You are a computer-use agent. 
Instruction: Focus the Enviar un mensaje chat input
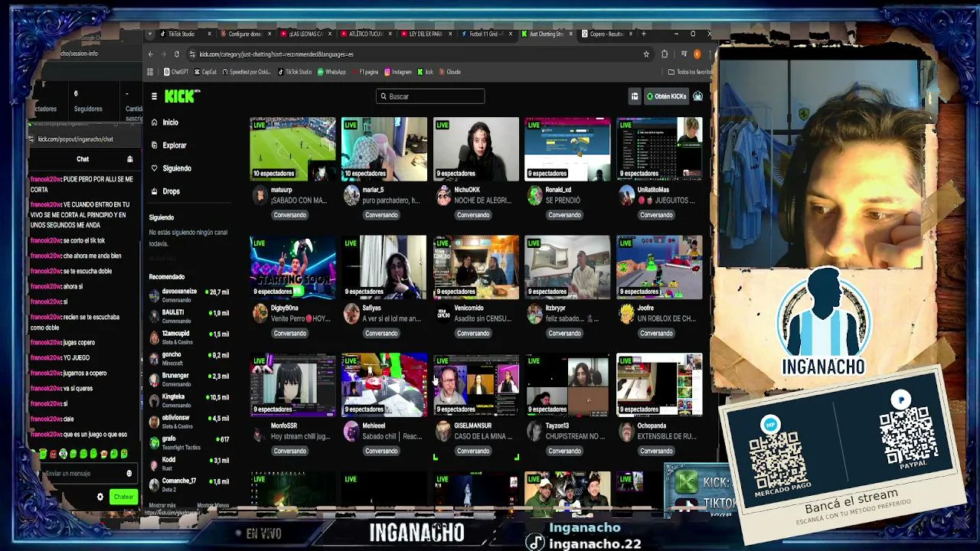(83, 474)
